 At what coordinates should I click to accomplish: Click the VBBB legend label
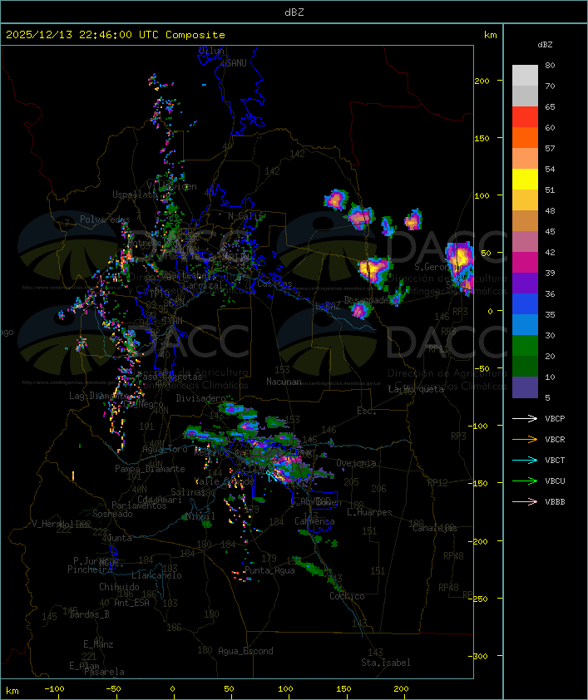click(555, 501)
